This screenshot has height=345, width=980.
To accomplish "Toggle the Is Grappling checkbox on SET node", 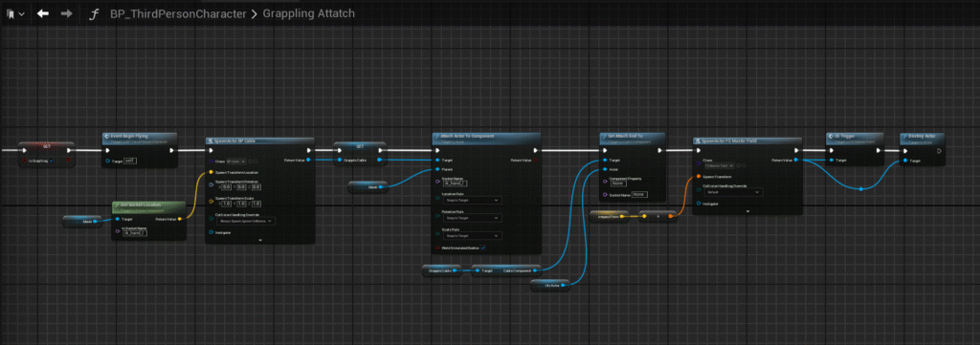I will click(x=52, y=161).
